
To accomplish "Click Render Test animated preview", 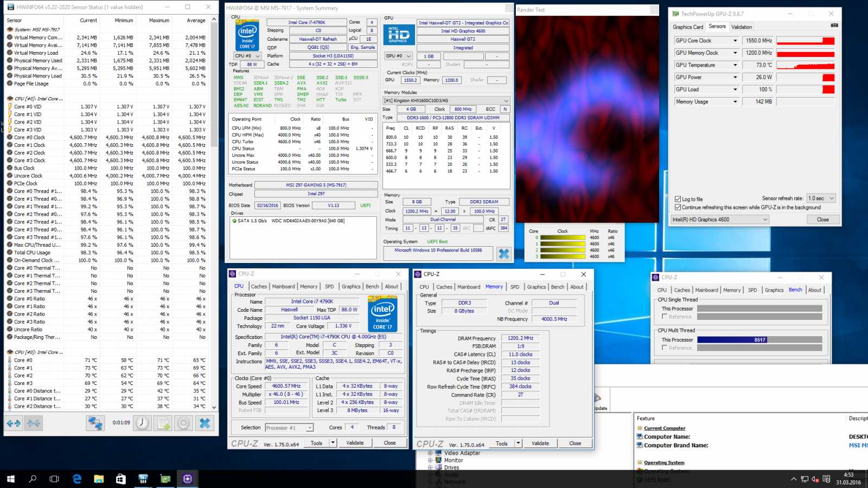I will coord(586,118).
